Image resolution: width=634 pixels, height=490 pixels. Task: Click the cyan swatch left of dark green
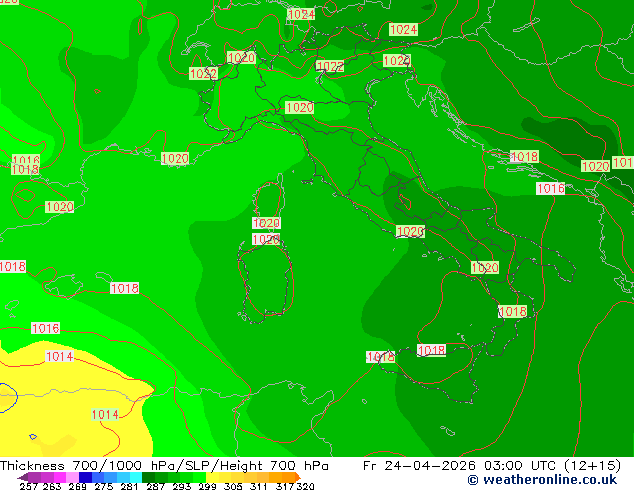tap(136, 477)
